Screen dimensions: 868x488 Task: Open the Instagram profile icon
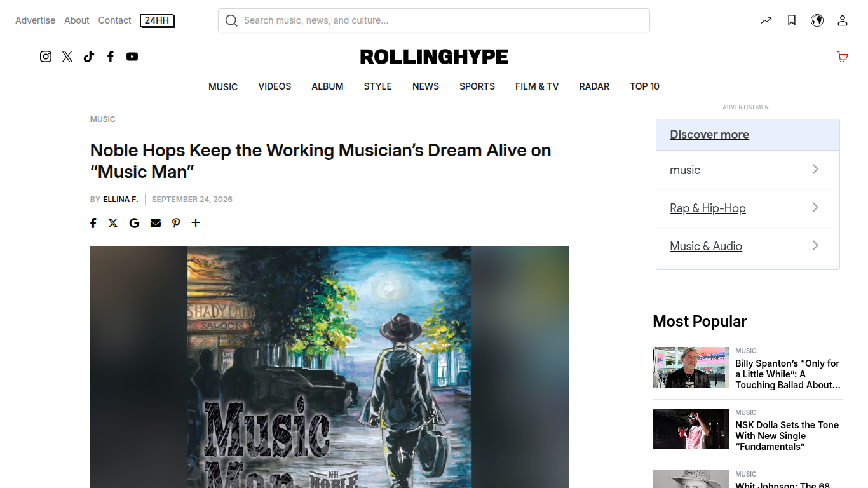(46, 57)
